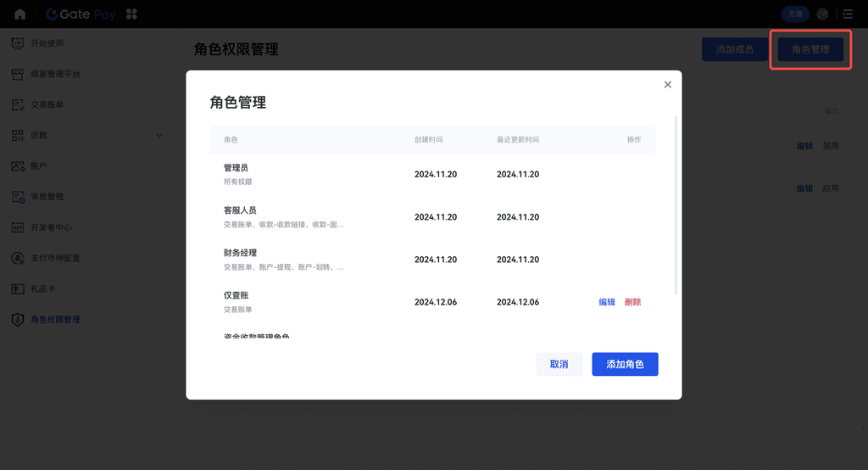Click the role list vertical scrollbar
This screenshot has height=470, width=868.
pos(676,204)
